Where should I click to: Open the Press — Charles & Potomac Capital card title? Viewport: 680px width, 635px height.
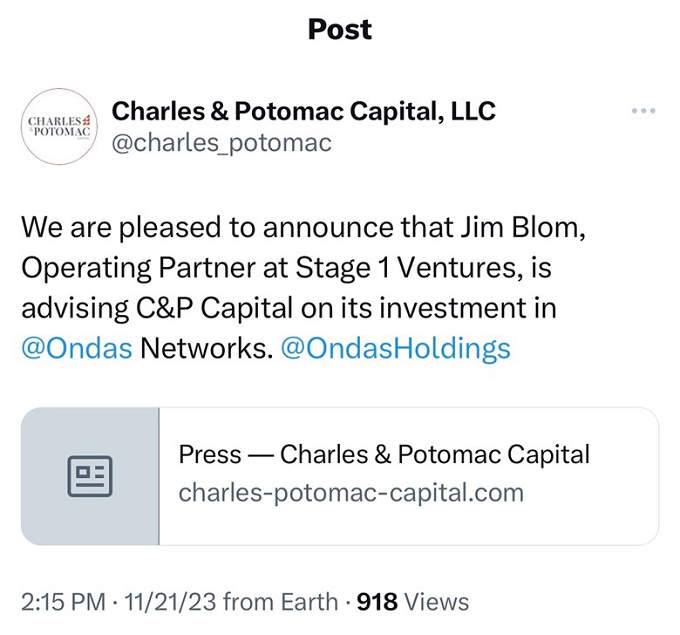[x=384, y=455]
